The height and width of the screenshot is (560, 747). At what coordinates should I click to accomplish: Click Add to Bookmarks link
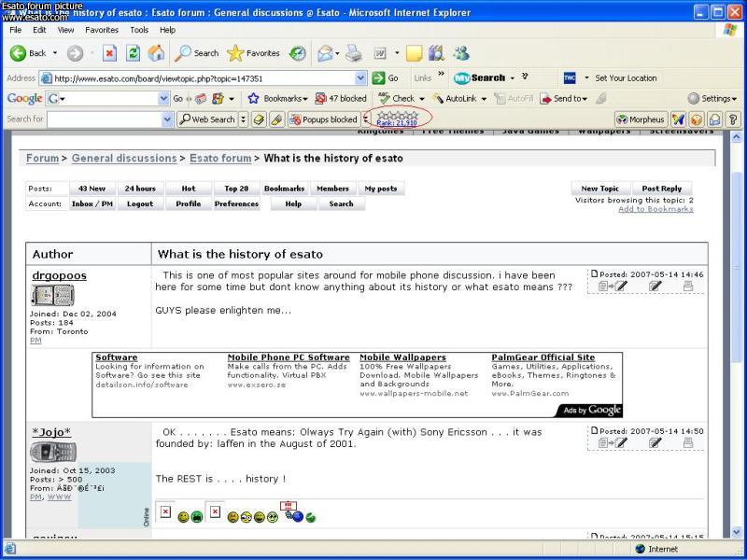[655, 209]
